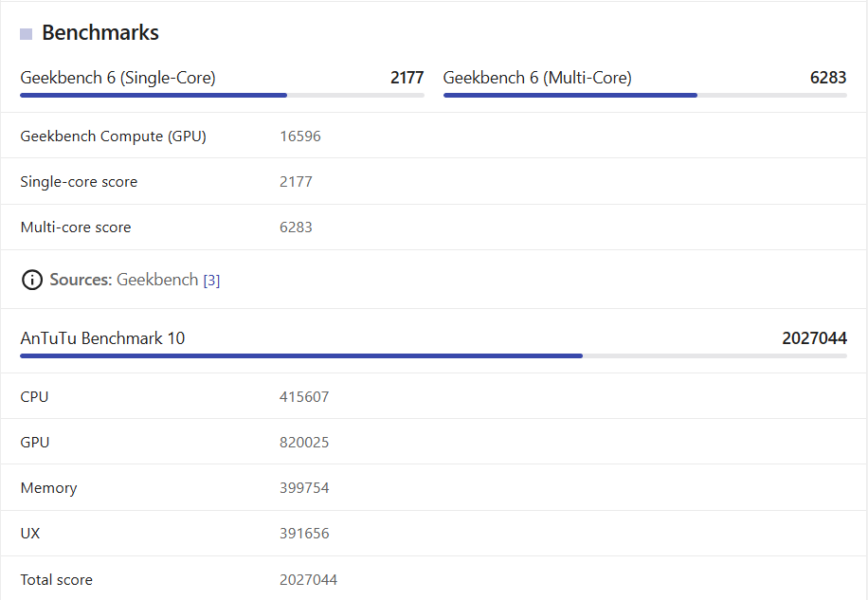The width and height of the screenshot is (868, 600).
Task: Click the Total score row label
Action: pos(57,579)
